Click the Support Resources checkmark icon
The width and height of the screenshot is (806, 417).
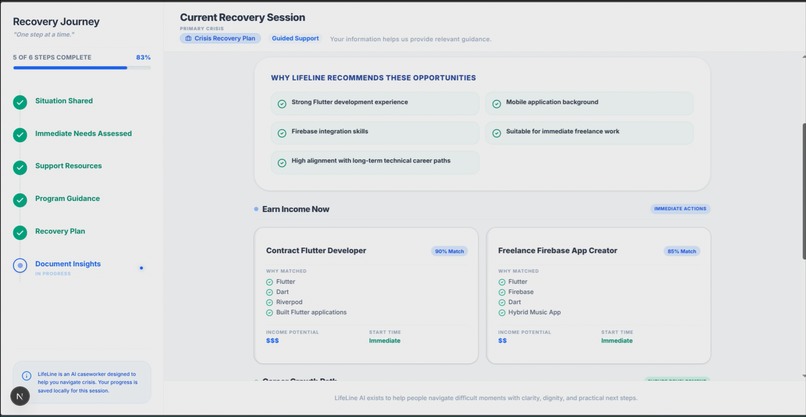[20, 168]
